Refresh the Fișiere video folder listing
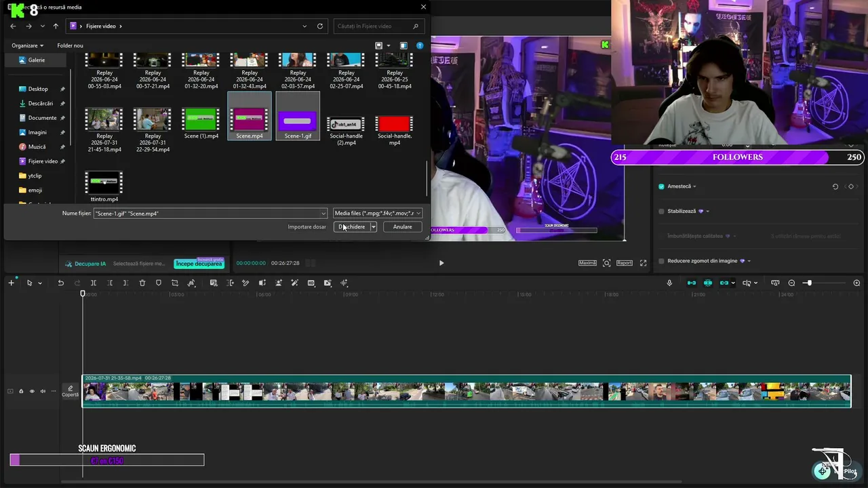Image resolution: width=868 pixels, height=488 pixels. (320, 26)
